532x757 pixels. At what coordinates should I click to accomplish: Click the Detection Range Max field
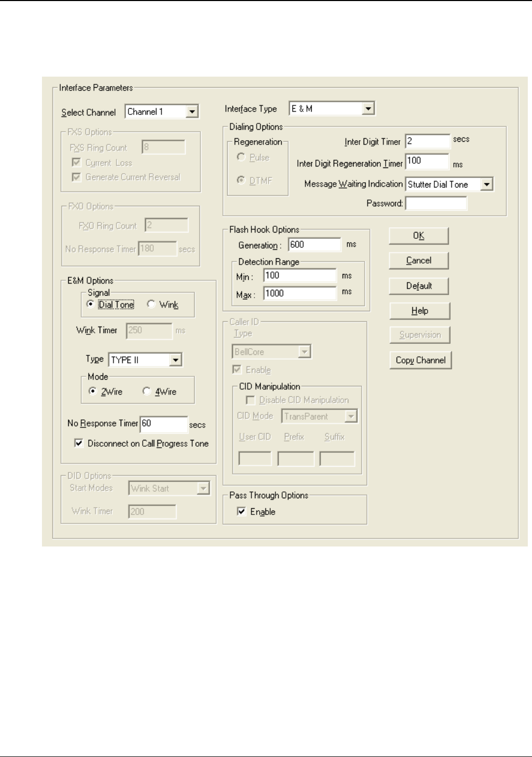(300, 293)
